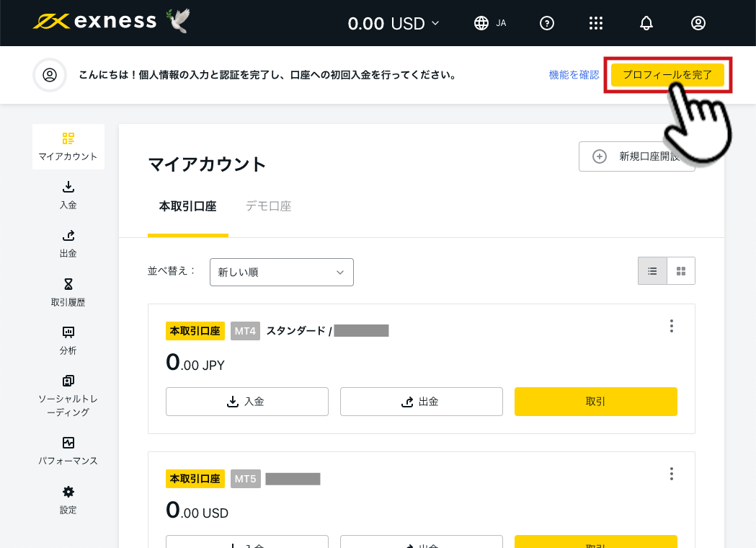Open the JA language selector globe
Viewport: 756px width, 548px height.
[490, 23]
